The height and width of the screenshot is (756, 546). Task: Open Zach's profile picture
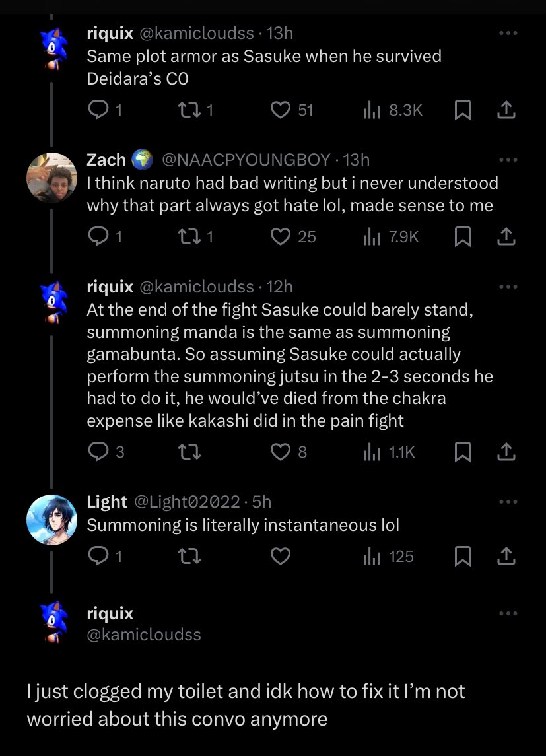[51, 177]
